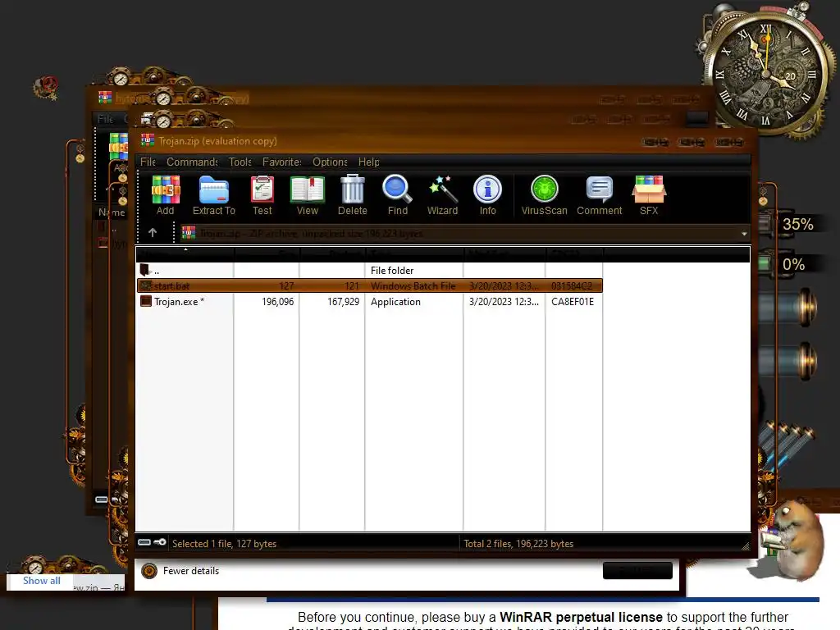Click the SFX box icon
Viewport: 840px width, 630px height.
pos(649,189)
